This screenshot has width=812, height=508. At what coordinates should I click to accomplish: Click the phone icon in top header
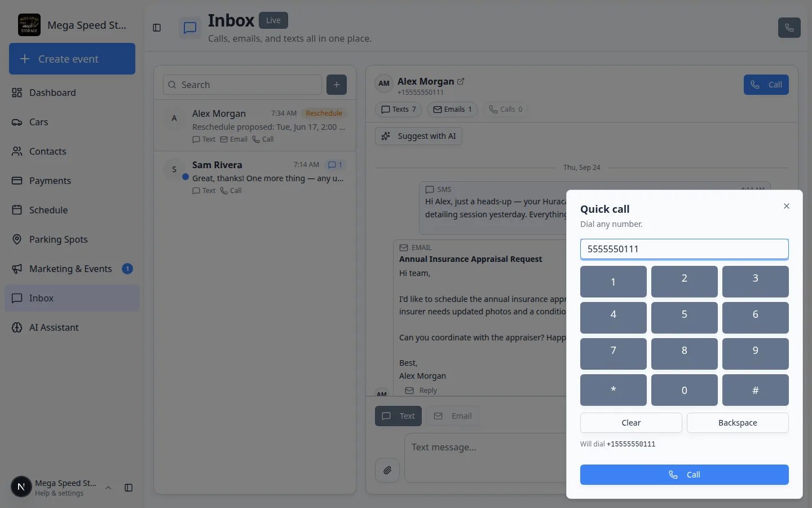click(789, 28)
